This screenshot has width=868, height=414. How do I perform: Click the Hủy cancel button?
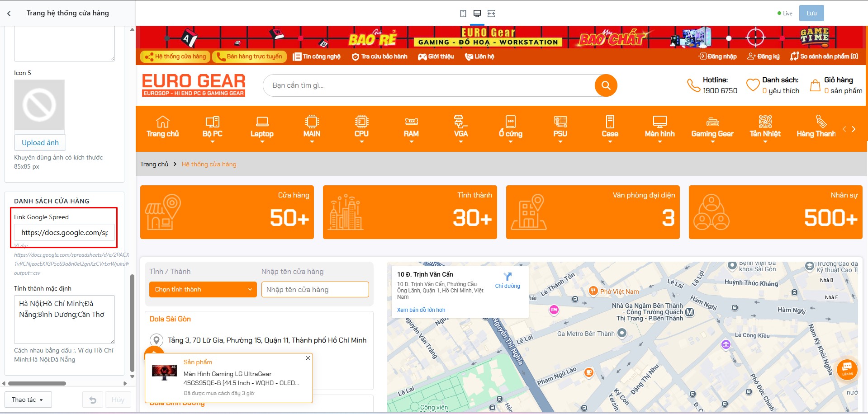[118, 400]
